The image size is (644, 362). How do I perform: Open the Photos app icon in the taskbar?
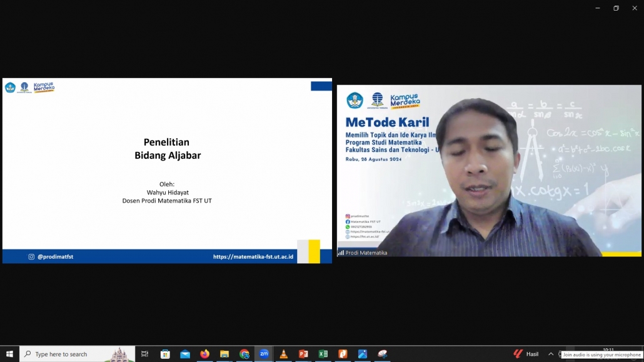[362, 354]
